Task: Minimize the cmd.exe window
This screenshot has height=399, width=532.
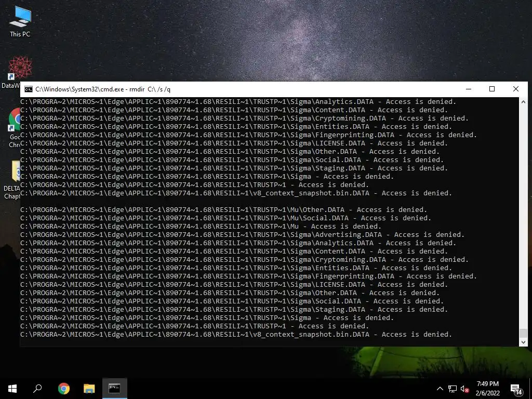Action: point(469,89)
